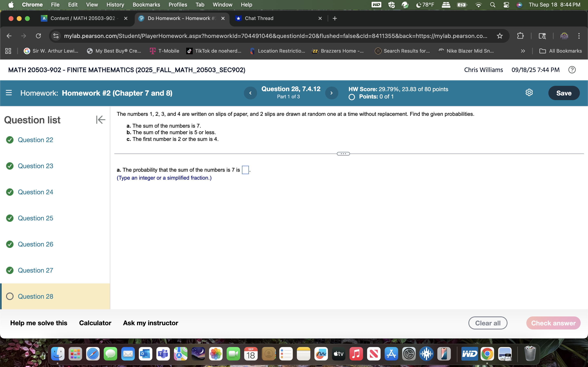Click the Points status circle
The image size is (588, 367).
(x=352, y=97)
